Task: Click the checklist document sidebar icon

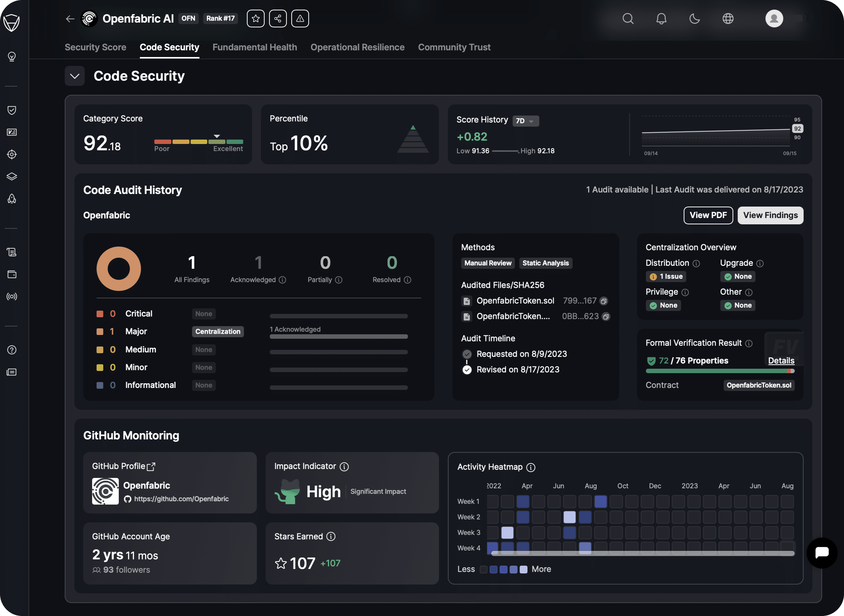Action: (x=12, y=132)
